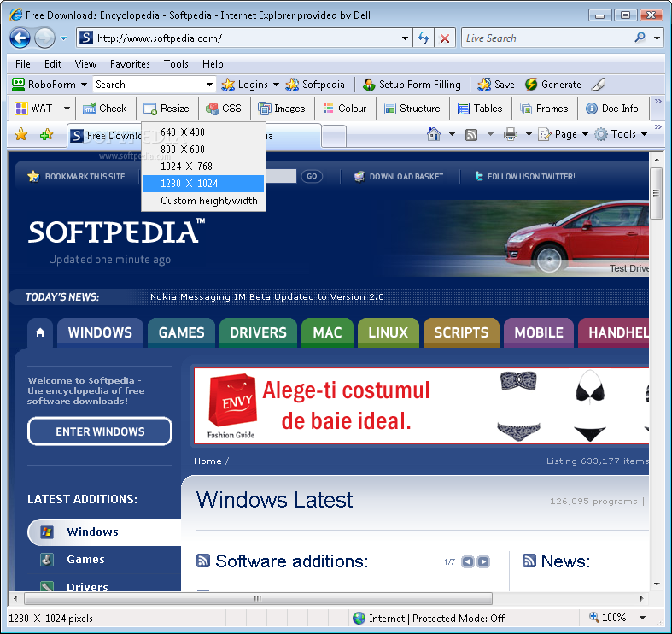The width and height of the screenshot is (672, 634).
Task: Click the ENTER WINDOWS button
Action: [100, 431]
